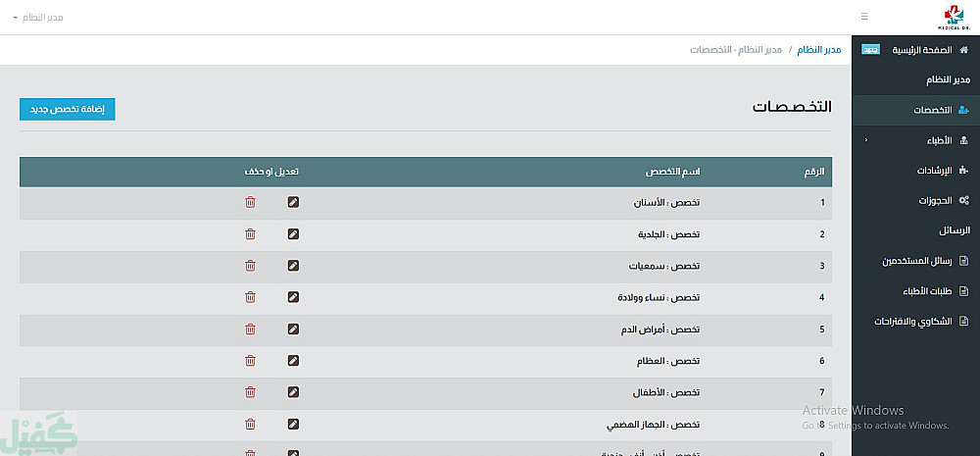This screenshot has width=980, height=456.
Task: Click the جديد badge next to home
Action: click(x=870, y=49)
